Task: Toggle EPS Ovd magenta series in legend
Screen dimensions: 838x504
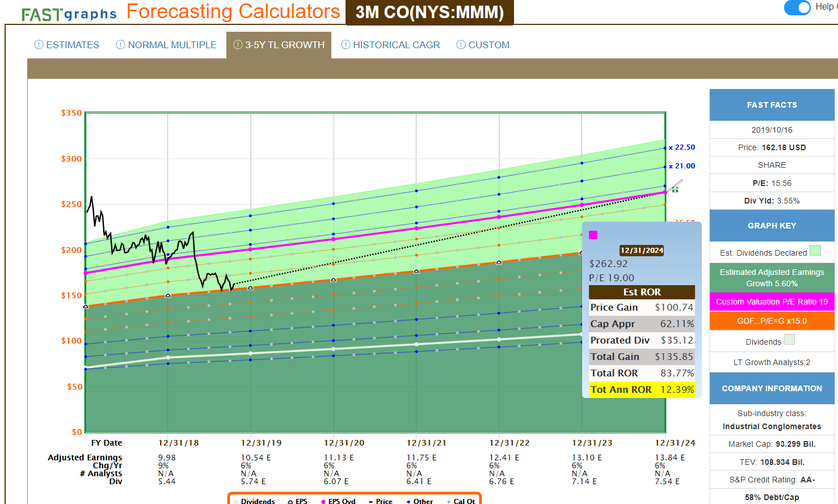Action: 338,501
